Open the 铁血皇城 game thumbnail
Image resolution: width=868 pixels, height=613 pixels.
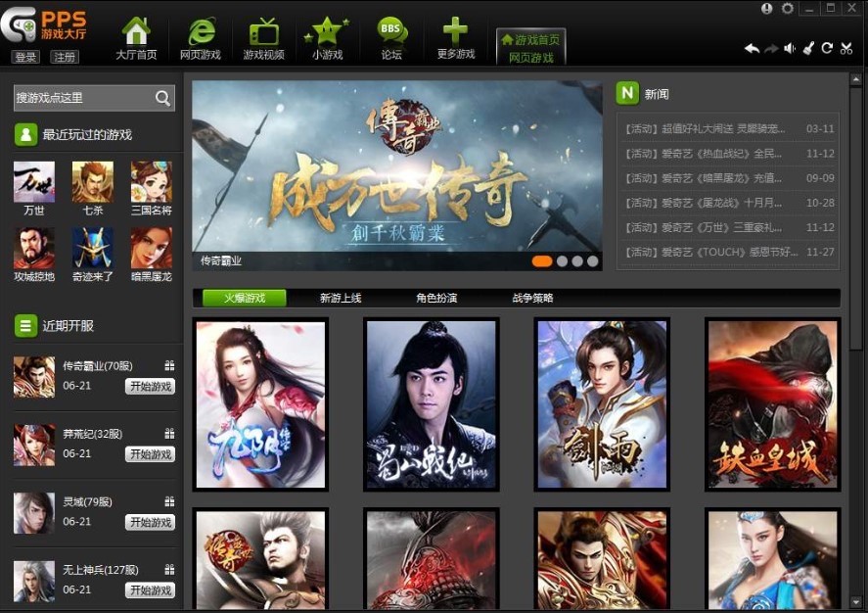(x=773, y=404)
